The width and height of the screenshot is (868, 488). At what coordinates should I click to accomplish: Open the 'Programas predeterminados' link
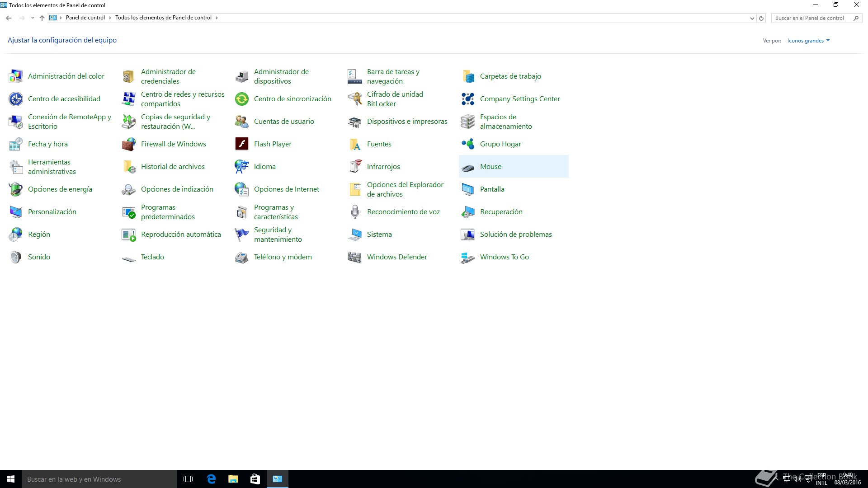pos(168,212)
